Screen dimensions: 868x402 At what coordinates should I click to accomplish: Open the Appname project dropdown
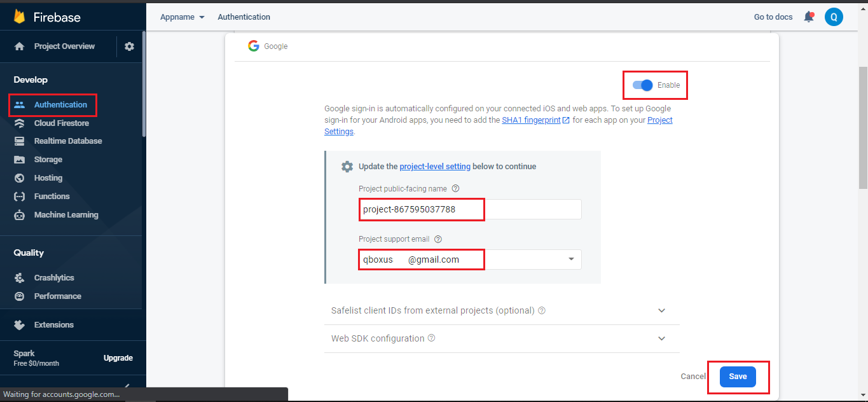(x=183, y=17)
